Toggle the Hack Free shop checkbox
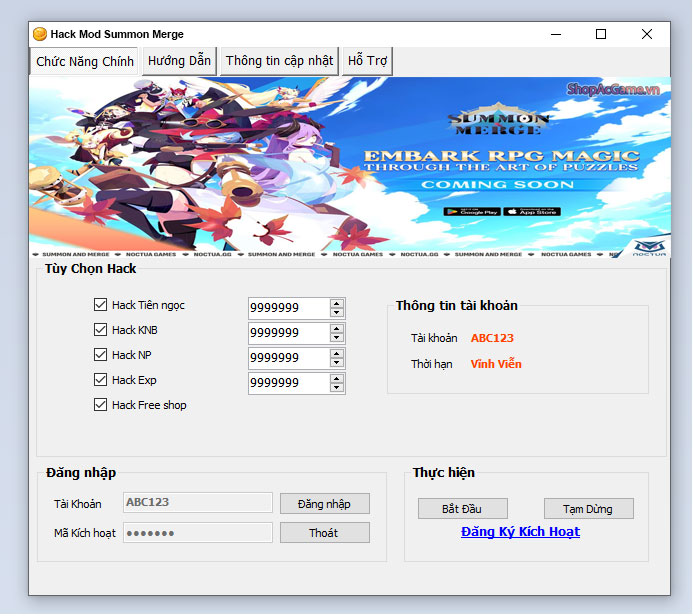 coord(100,405)
